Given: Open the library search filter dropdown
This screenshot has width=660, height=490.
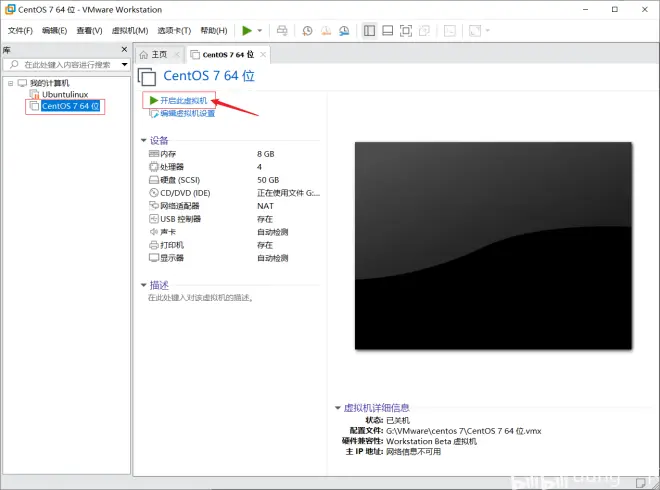Looking at the screenshot, I should click(125, 64).
